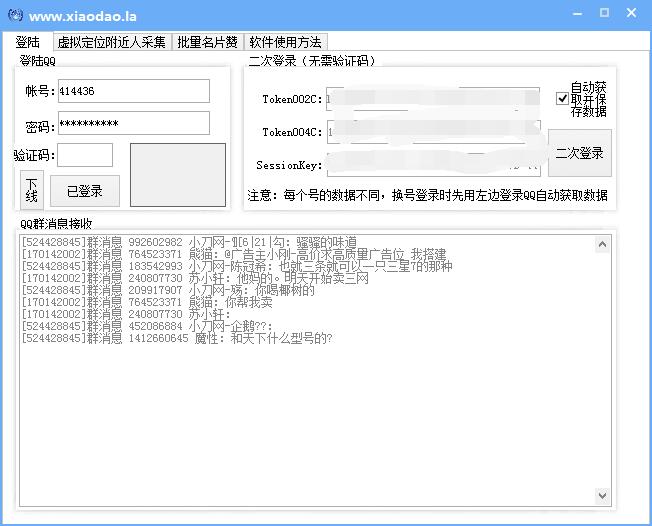This screenshot has height=526, width=652.
Task: Select the empty 苏小钰 message line
Action: coord(126,314)
